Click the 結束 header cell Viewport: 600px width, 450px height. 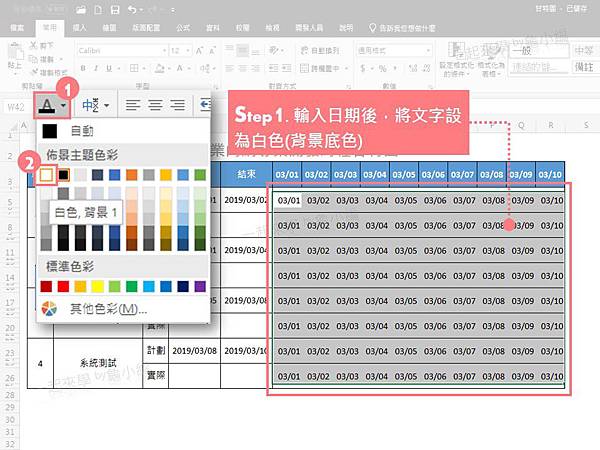246,174
